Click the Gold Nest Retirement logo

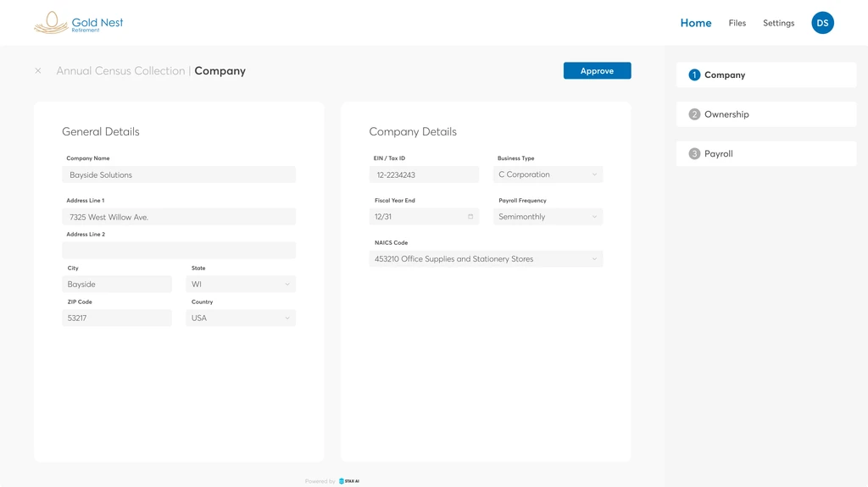(78, 23)
